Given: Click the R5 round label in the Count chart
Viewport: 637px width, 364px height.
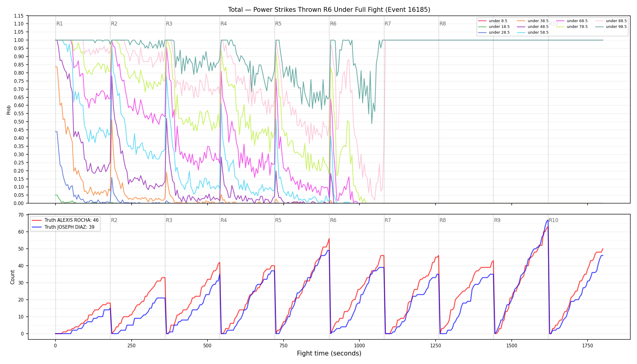Looking at the screenshot, I should (278, 220).
